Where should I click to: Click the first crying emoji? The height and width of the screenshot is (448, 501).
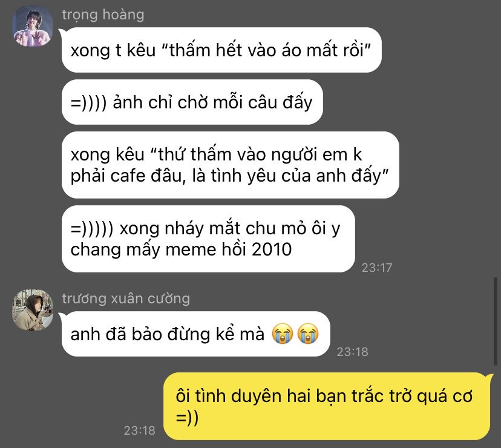(x=282, y=334)
